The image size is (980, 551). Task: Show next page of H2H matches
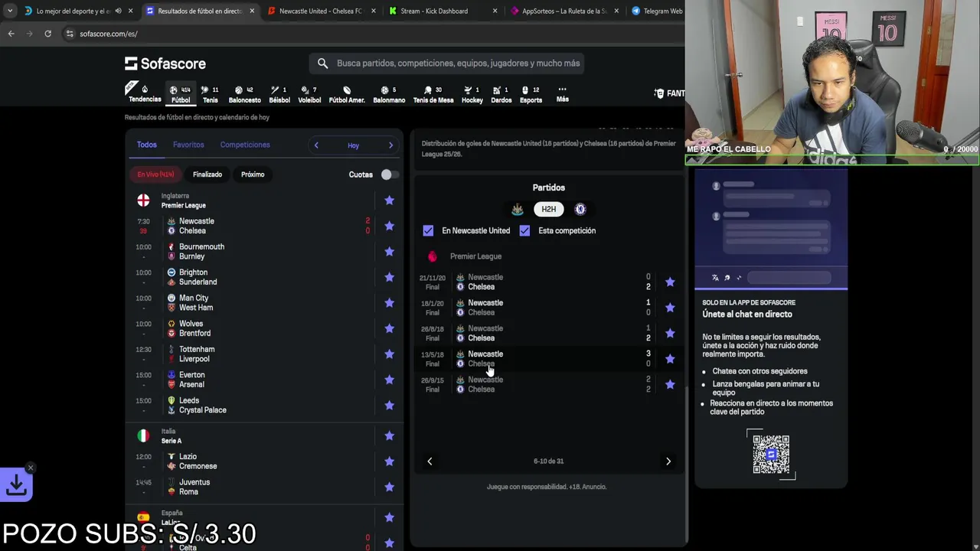(668, 461)
